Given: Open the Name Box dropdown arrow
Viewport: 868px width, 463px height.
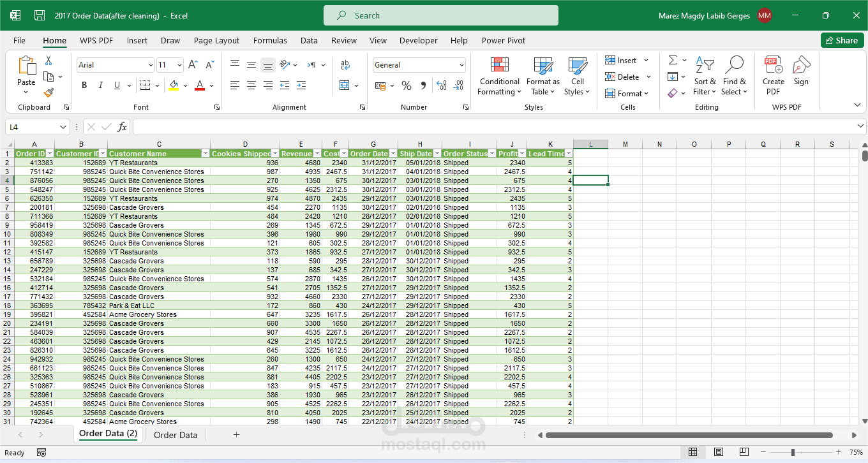Looking at the screenshot, I should point(63,127).
